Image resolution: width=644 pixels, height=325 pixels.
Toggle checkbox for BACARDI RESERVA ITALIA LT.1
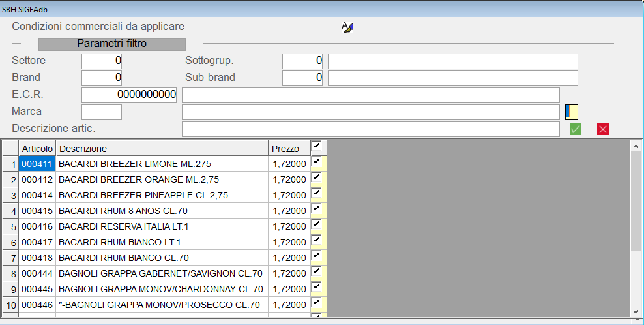point(316,224)
